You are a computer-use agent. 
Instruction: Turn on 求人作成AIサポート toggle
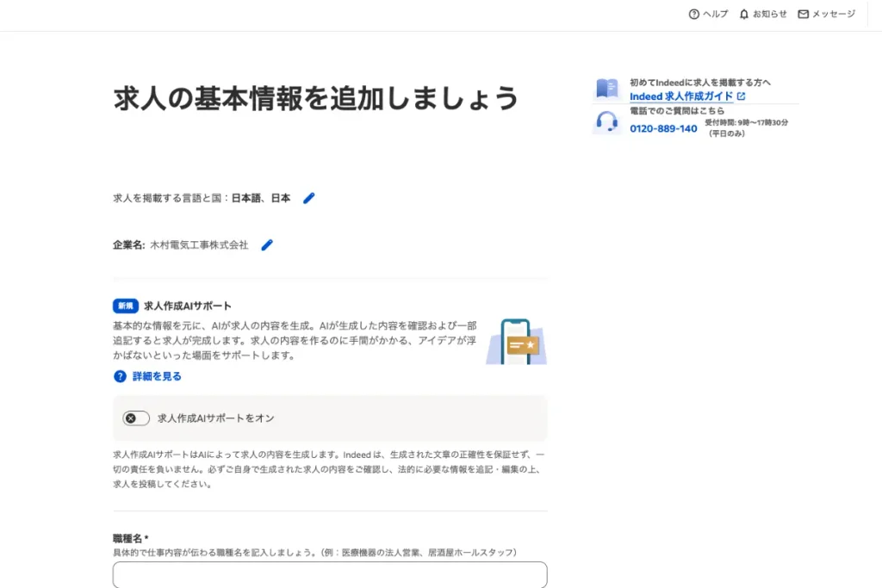click(136, 418)
